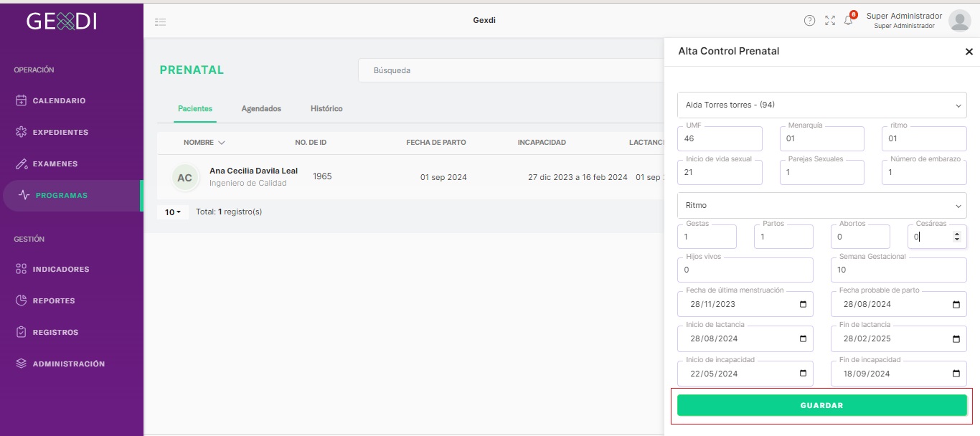The image size is (980, 436).
Task: Open calendar picker for Fecha de última menstruación
Action: pyautogui.click(x=803, y=304)
